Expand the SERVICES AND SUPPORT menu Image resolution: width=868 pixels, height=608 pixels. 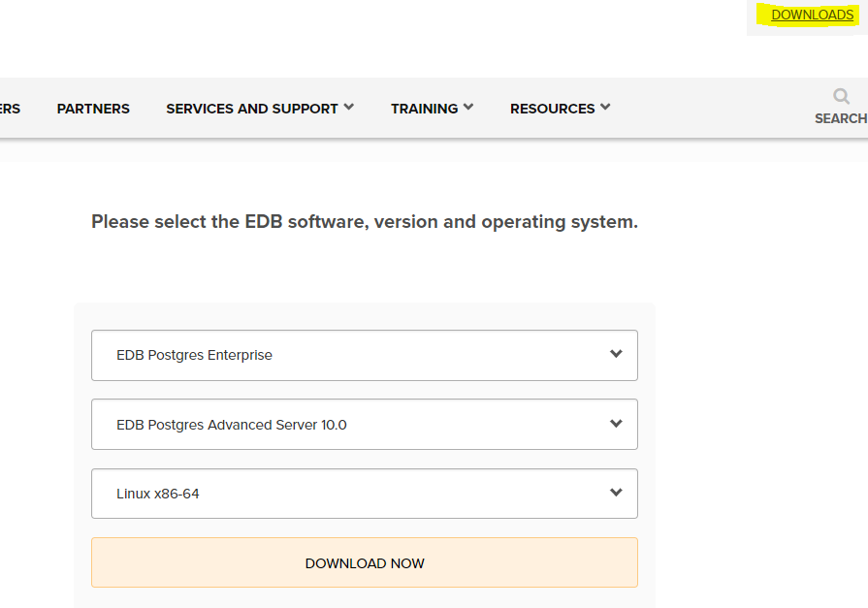point(260,109)
